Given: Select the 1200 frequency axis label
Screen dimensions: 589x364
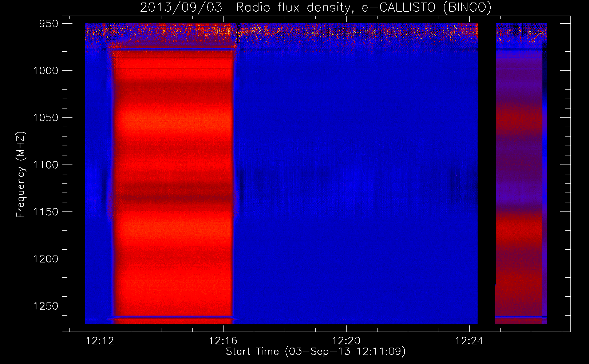Looking at the screenshot, I should point(46,259).
